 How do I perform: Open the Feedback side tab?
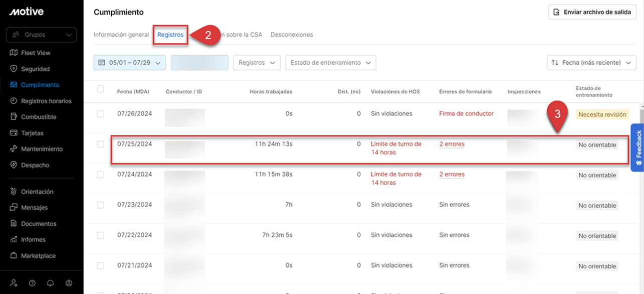pyautogui.click(x=637, y=148)
